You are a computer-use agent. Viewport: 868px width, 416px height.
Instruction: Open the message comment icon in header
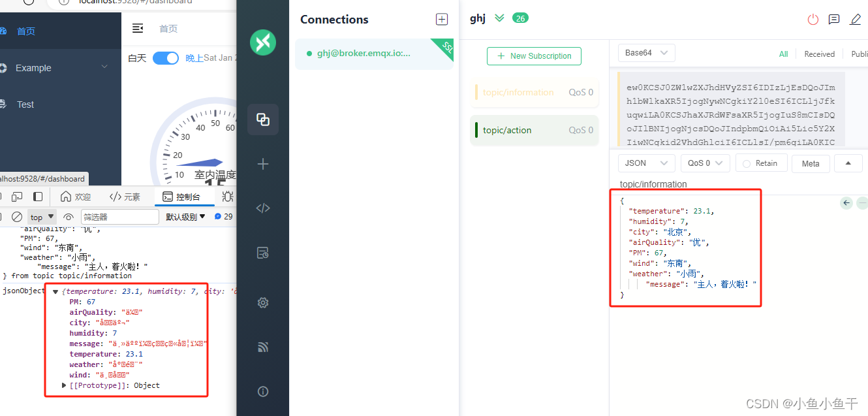pos(834,20)
